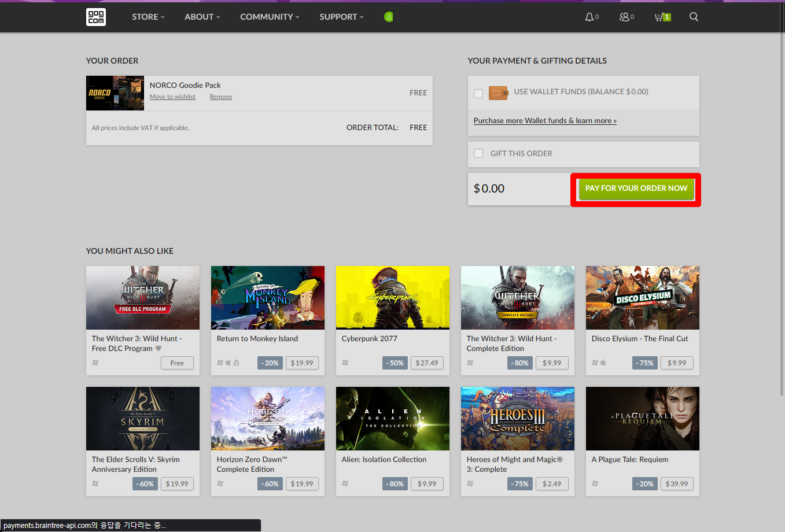
Task: Click the NORCO Goodie Pack title
Action: pyautogui.click(x=185, y=85)
